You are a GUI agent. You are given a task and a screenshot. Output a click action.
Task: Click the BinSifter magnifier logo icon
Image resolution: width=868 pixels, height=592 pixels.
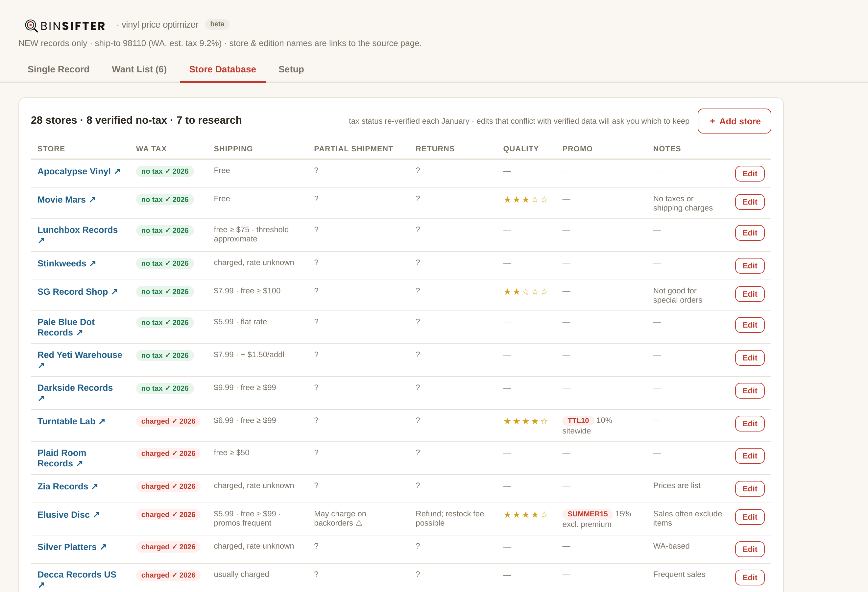tap(31, 26)
